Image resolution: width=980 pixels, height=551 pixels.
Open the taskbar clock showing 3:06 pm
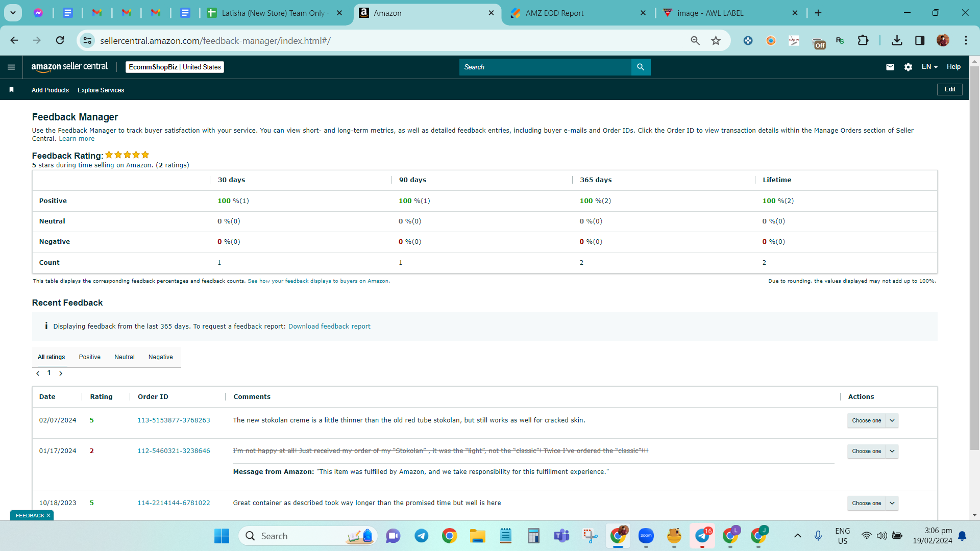(933, 536)
